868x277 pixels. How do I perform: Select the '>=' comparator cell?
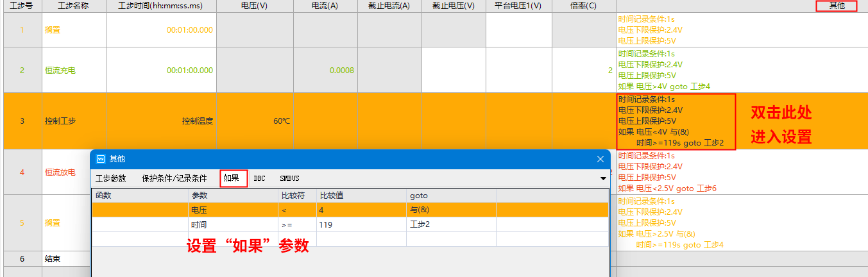click(297, 224)
